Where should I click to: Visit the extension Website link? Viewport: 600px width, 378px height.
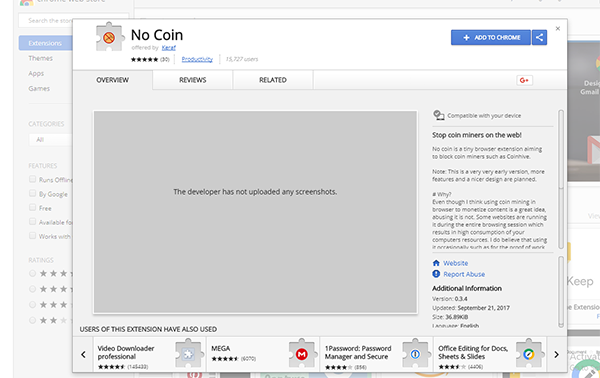455,263
